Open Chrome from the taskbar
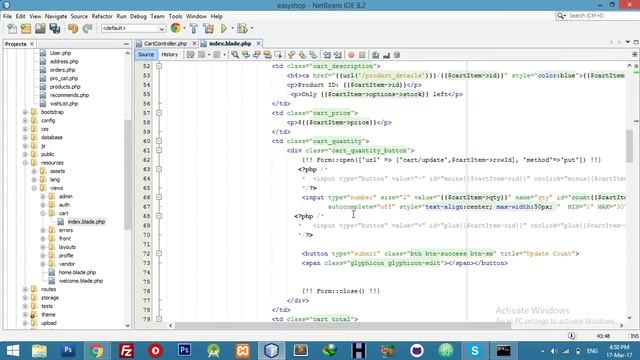Viewport: 640px width, 360px height. (x=97, y=351)
